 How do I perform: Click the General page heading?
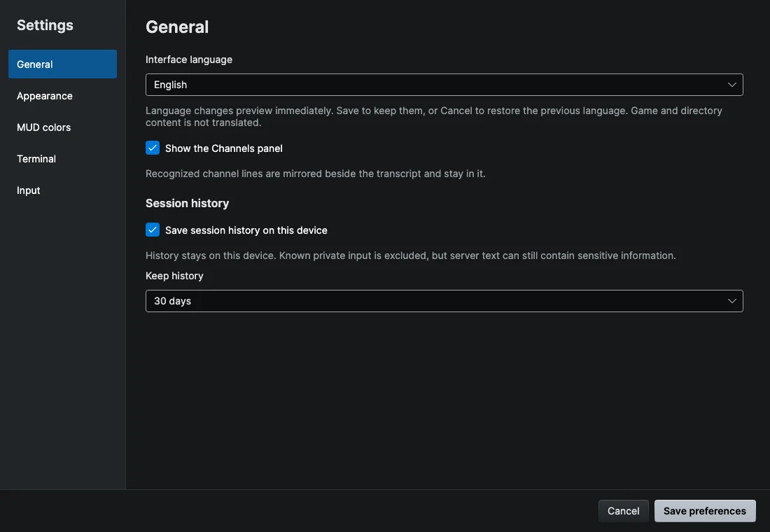(x=177, y=27)
